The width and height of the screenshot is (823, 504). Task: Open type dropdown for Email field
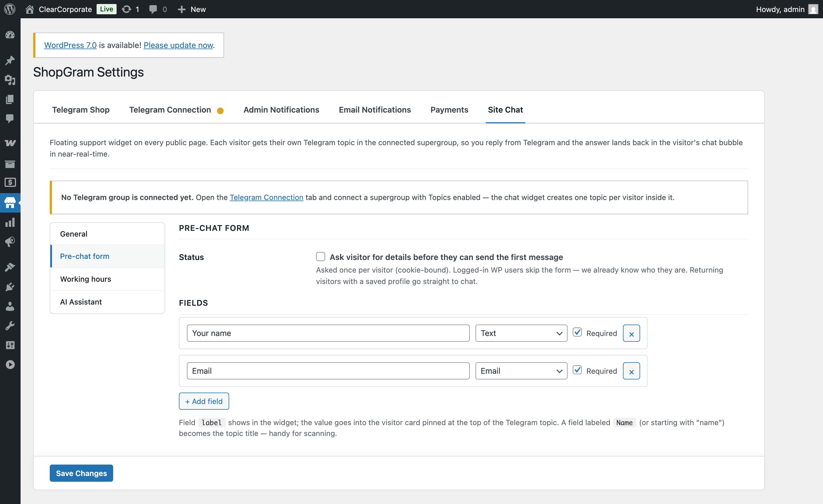pos(521,371)
